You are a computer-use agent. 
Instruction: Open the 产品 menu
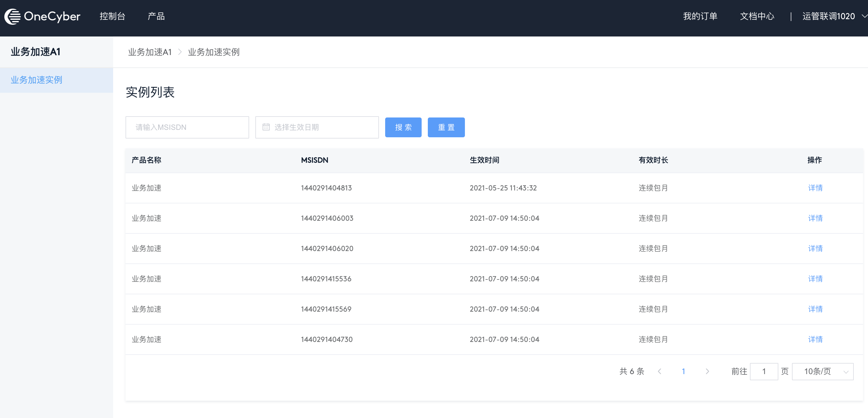tap(156, 16)
